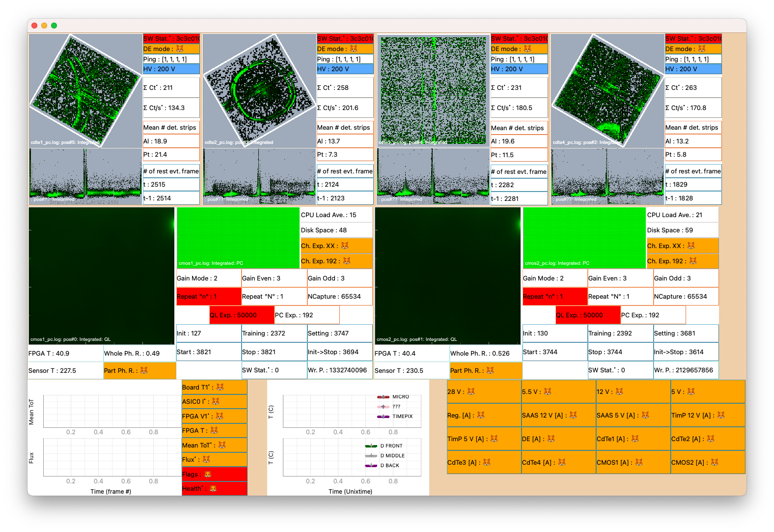Click the Init : 130 cell
This screenshot has height=532, width=774.
click(x=555, y=333)
